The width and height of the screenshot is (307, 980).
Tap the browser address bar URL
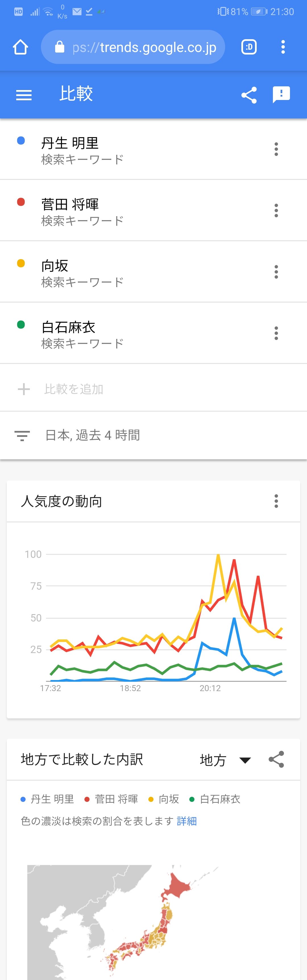(144, 47)
